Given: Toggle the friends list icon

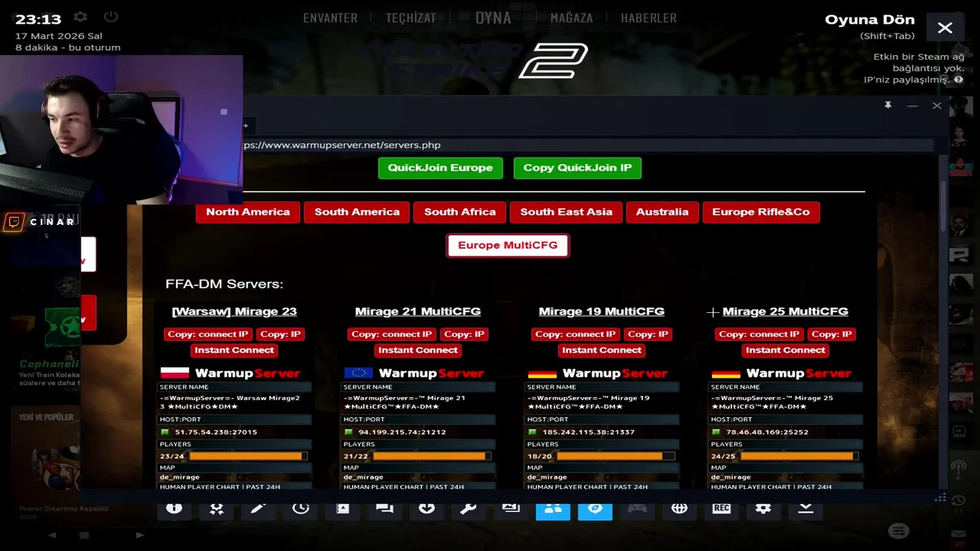Looking at the screenshot, I should [553, 508].
